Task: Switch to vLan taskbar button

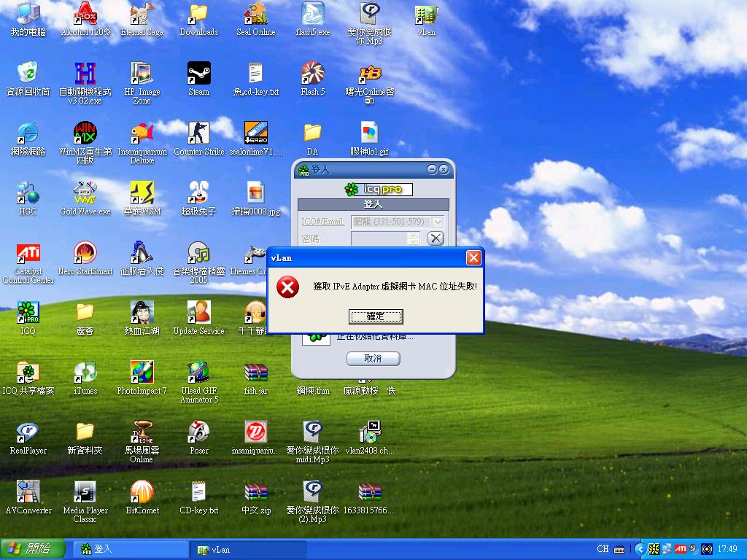Action: tap(247, 549)
